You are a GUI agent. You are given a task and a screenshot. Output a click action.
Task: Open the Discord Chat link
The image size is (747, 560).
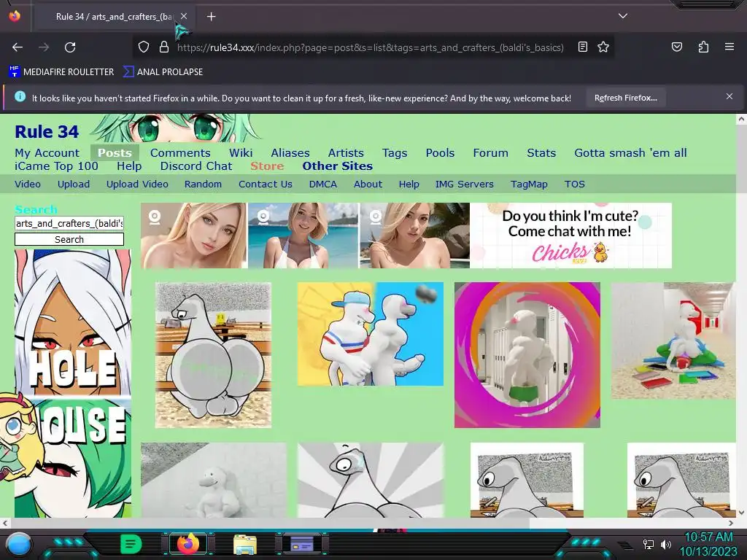(x=196, y=166)
